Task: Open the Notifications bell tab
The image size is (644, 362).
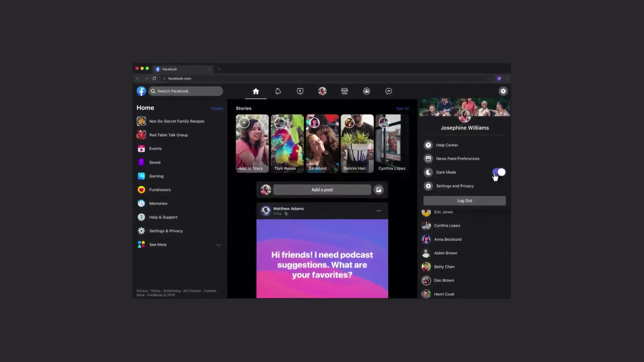Action: (278, 91)
